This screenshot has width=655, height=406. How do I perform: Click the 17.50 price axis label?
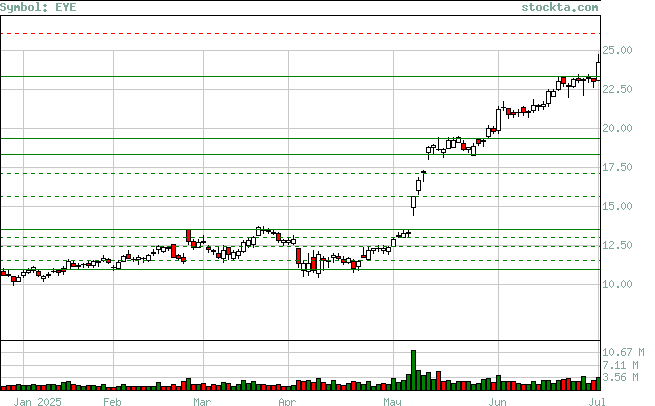617,167
